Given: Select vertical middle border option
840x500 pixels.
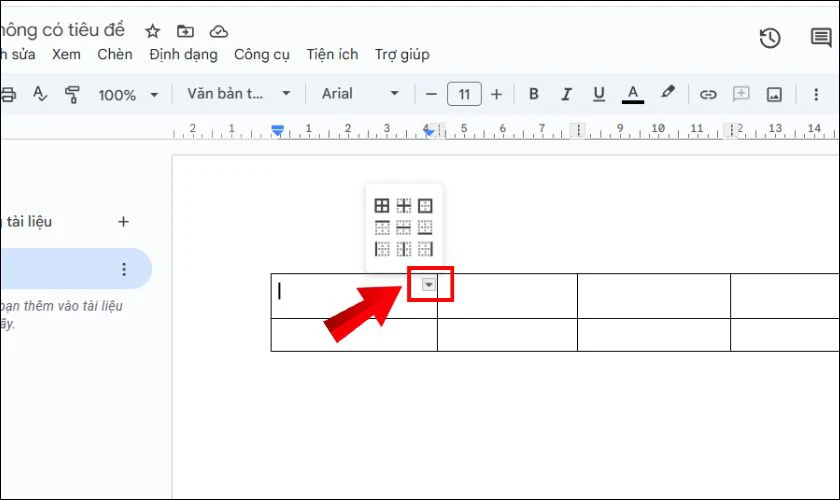Looking at the screenshot, I should 403,249.
